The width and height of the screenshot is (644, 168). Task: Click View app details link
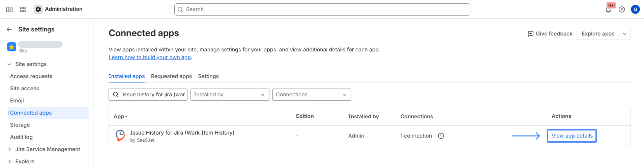(572, 136)
